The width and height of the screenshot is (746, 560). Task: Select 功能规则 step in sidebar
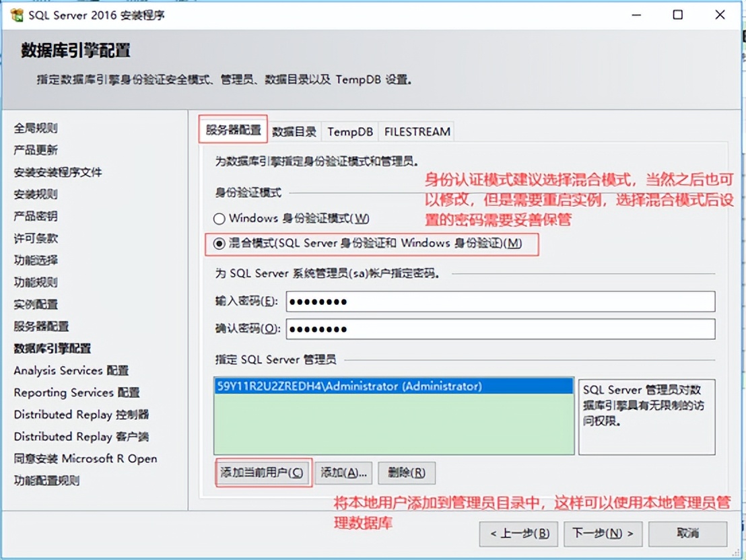tap(36, 282)
